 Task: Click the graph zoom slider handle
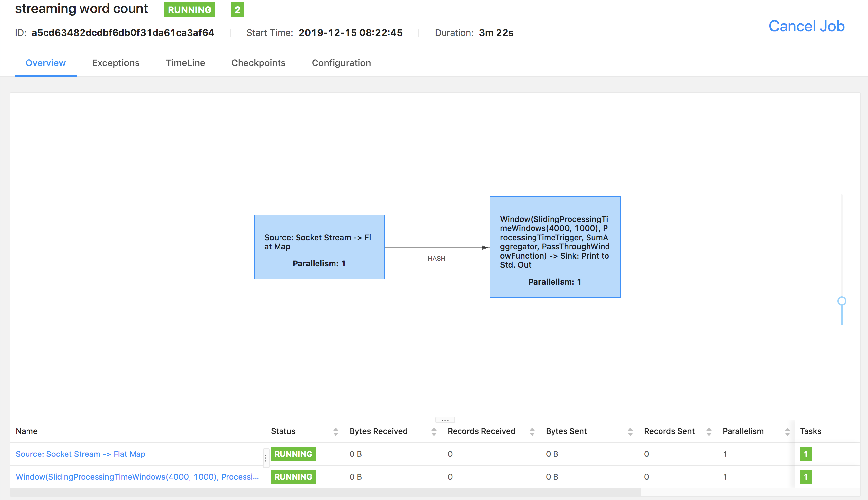pos(841,301)
